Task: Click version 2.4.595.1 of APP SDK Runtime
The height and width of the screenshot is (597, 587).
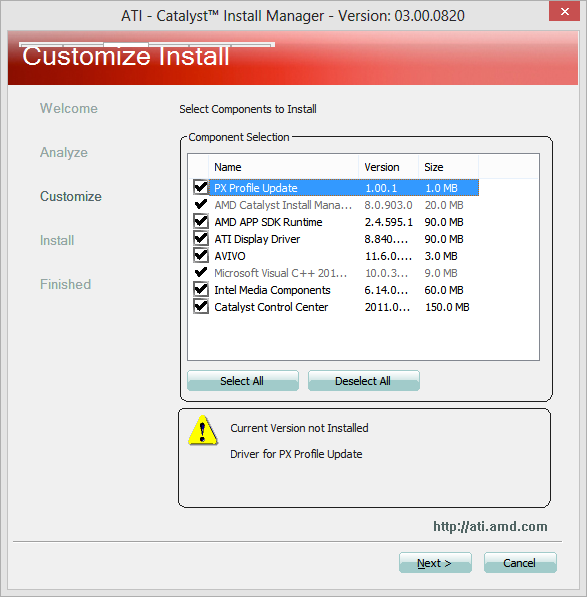Action: [389, 222]
